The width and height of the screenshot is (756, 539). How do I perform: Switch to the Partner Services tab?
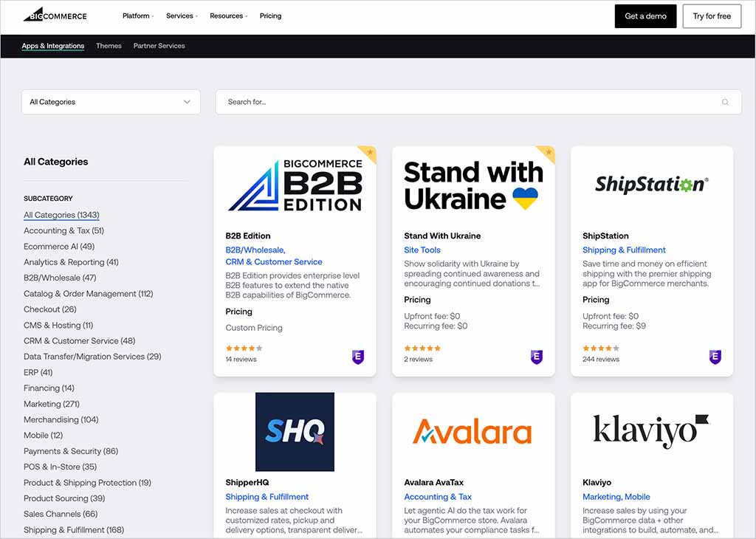coord(159,46)
